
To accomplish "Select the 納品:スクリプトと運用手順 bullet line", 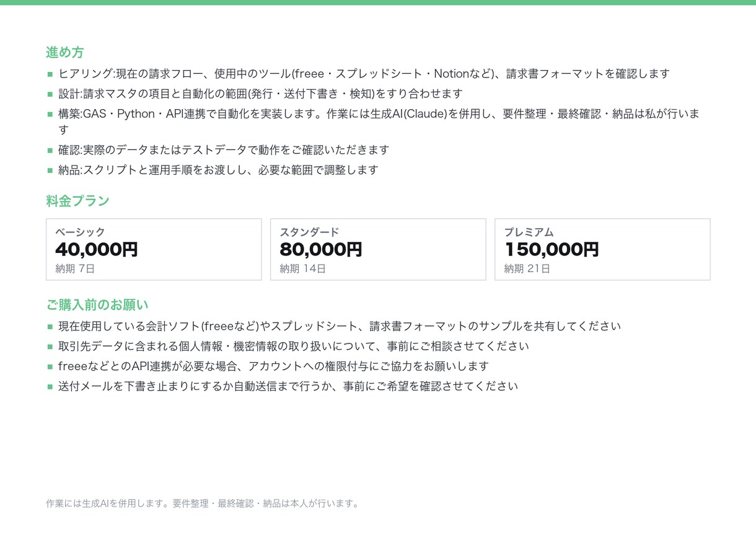I will [218, 170].
